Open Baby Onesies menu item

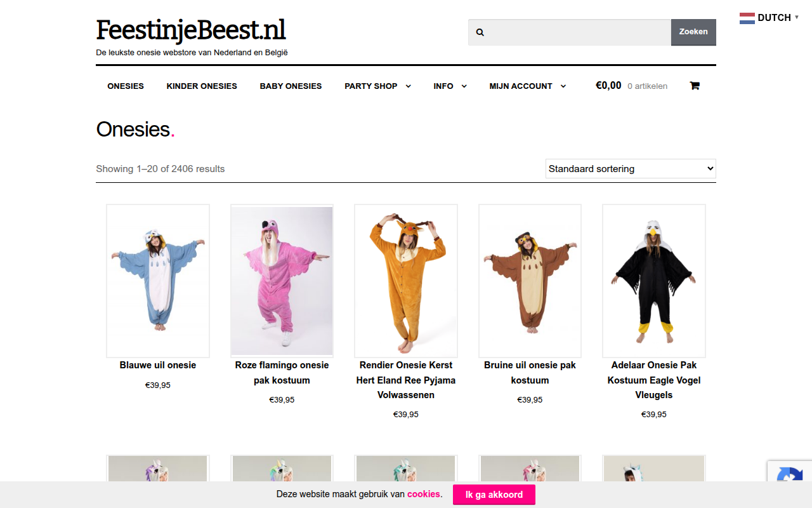[291, 86]
